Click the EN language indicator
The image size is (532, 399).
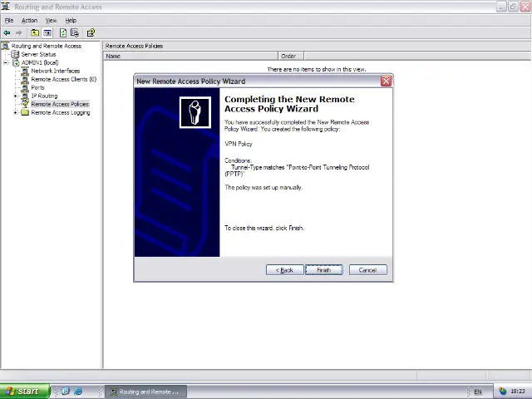click(478, 392)
